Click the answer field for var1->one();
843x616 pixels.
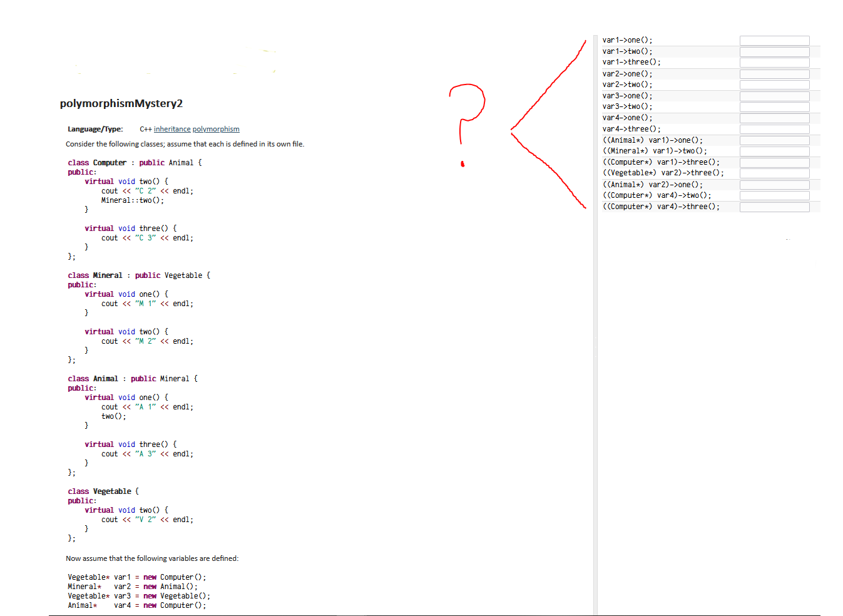click(x=774, y=39)
